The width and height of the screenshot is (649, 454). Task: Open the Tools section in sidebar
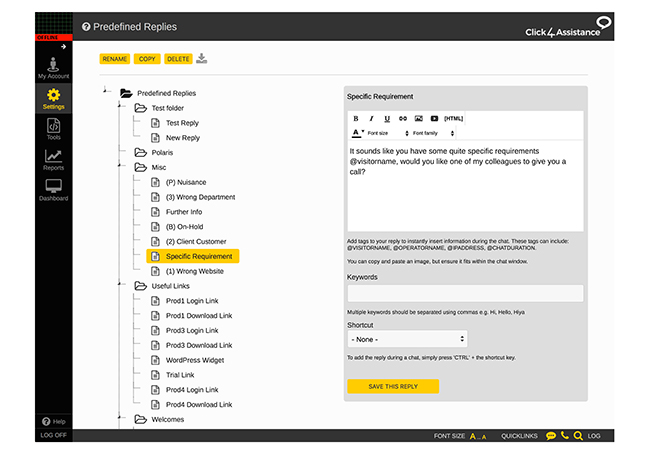tap(53, 130)
